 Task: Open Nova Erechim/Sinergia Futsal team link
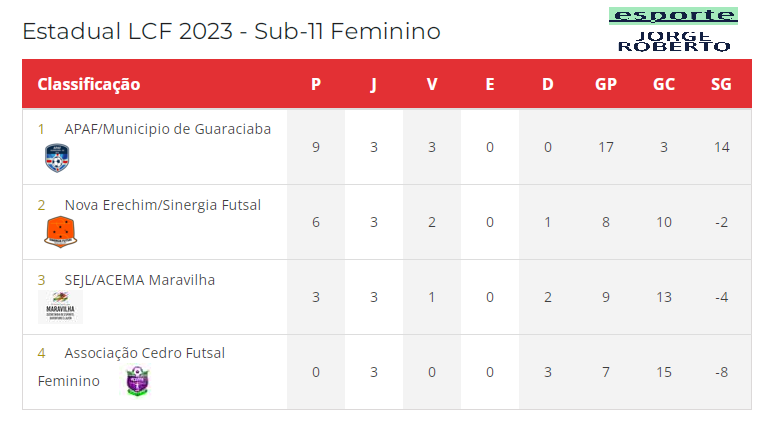click(163, 205)
